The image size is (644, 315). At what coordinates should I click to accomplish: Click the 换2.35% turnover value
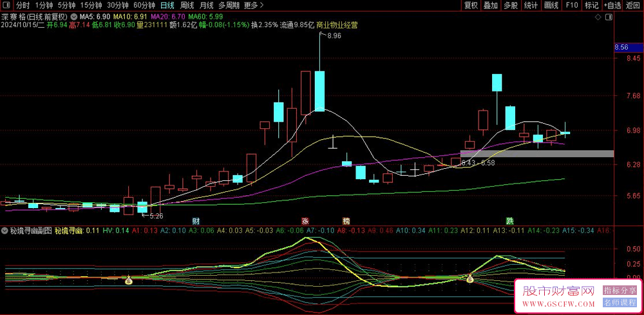pos(265,25)
